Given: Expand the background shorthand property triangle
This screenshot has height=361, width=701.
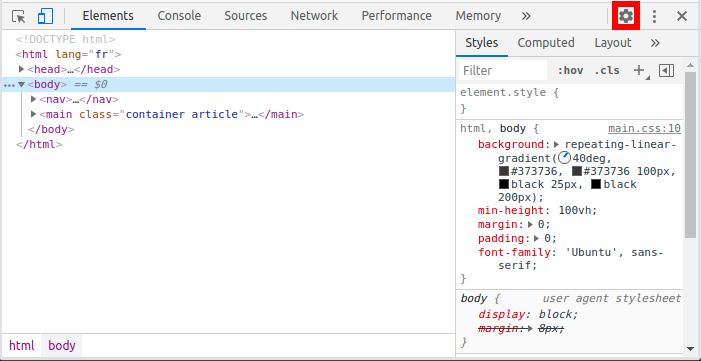Looking at the screenshot, I should pos(557,144).
